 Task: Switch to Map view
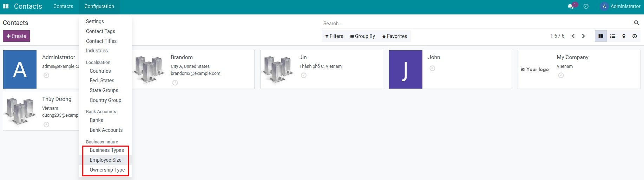[624, 36]
